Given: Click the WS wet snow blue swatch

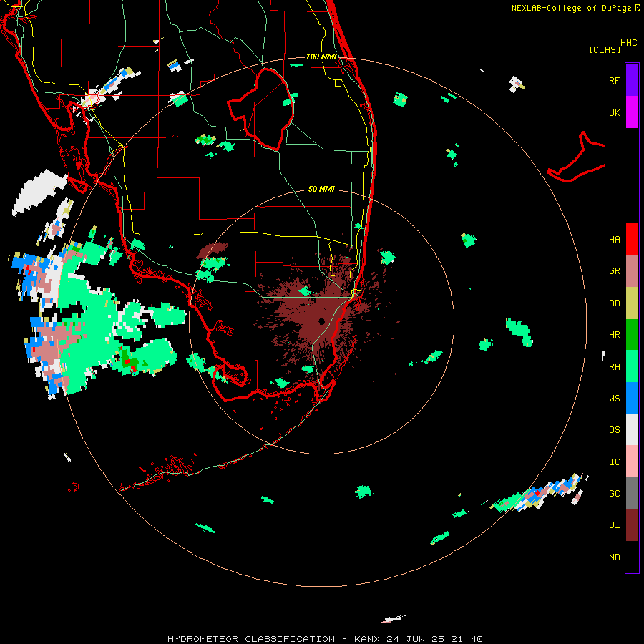Looking at the screenshot, I should click(632, 398).
